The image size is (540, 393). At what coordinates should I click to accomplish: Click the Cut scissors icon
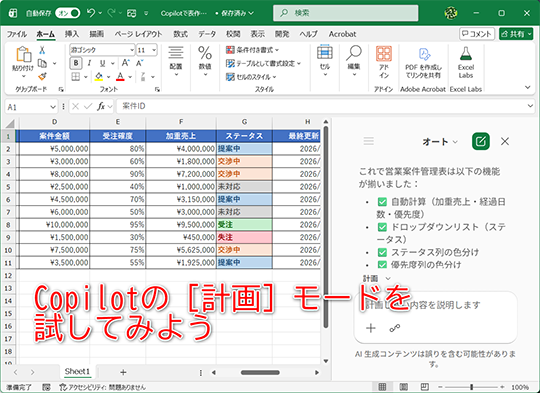42,50
